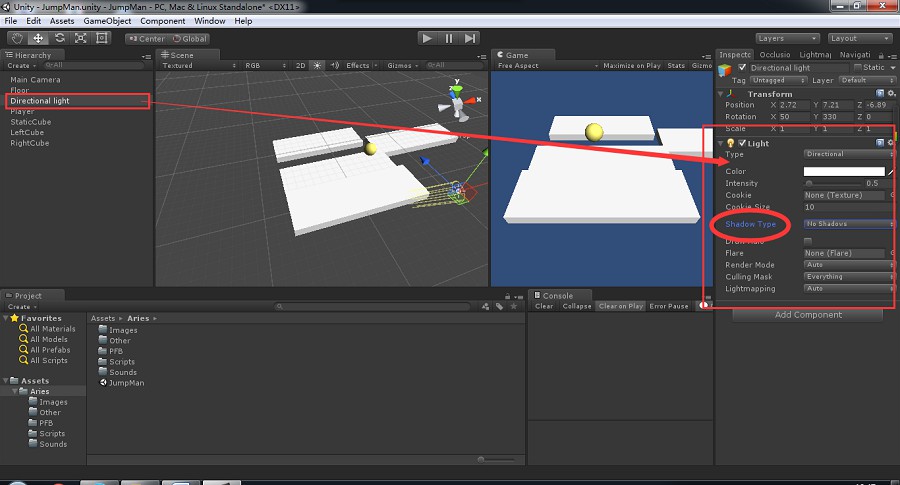The height and width of the screenshot is (485, 900).
Task: Open the Light component help icon
Action: (879, 143)
